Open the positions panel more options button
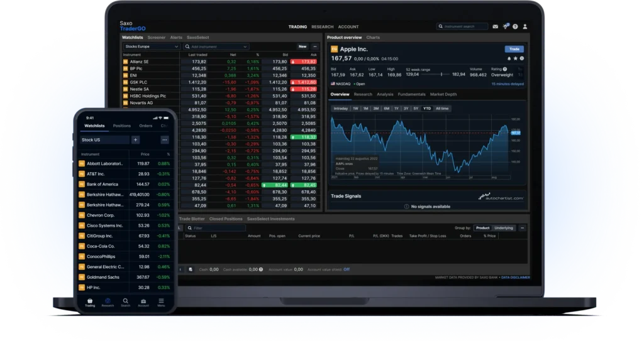This screenshot has width=644, height=341. (523, 228)
